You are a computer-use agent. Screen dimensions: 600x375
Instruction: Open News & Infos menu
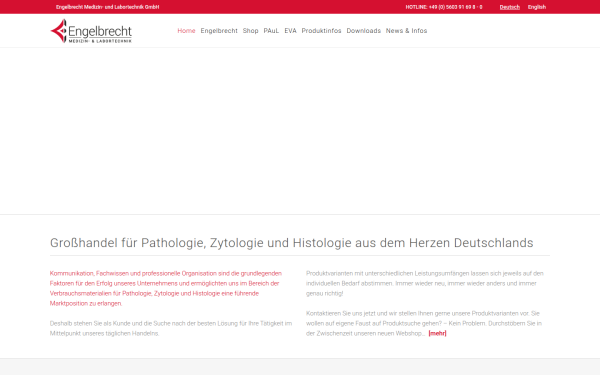click(406, 31)
